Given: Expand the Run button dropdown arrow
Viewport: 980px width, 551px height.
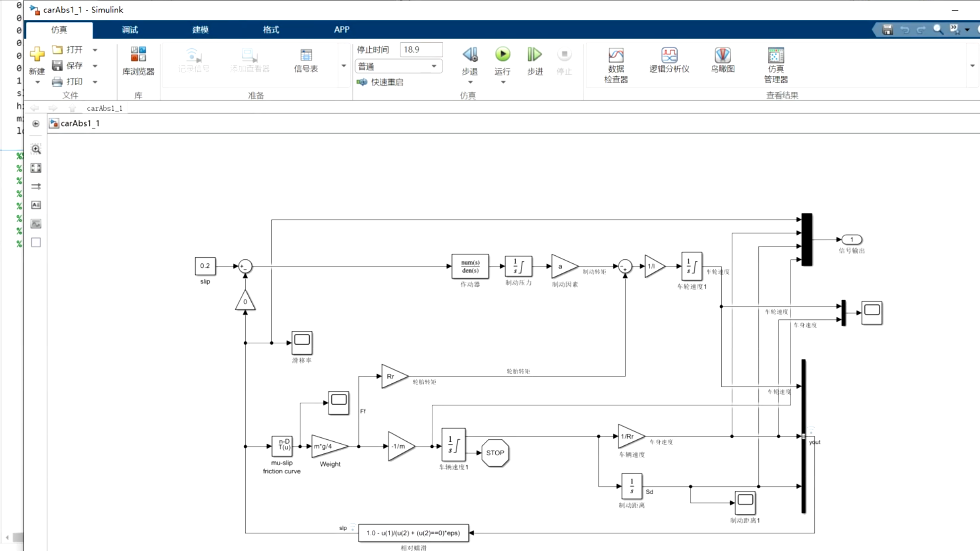Looking at the screenshot, I should pos(503,82).
